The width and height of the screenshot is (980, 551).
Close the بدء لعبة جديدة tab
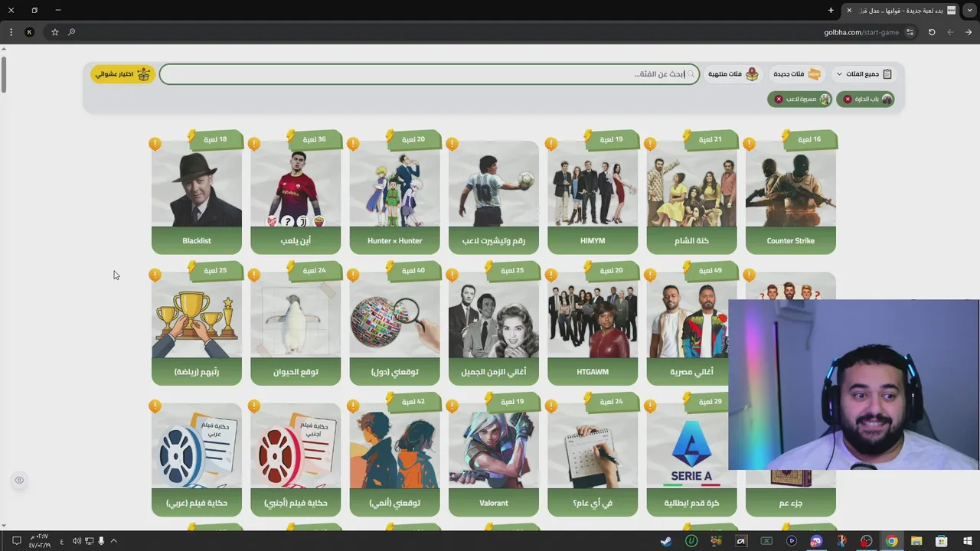coord(848,11)
